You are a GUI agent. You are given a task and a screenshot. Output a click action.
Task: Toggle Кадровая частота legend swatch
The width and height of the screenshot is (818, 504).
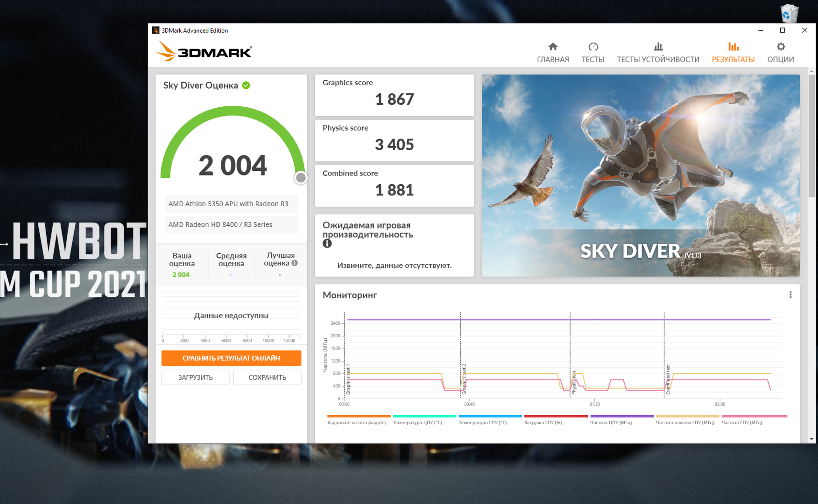pos(359,416)
